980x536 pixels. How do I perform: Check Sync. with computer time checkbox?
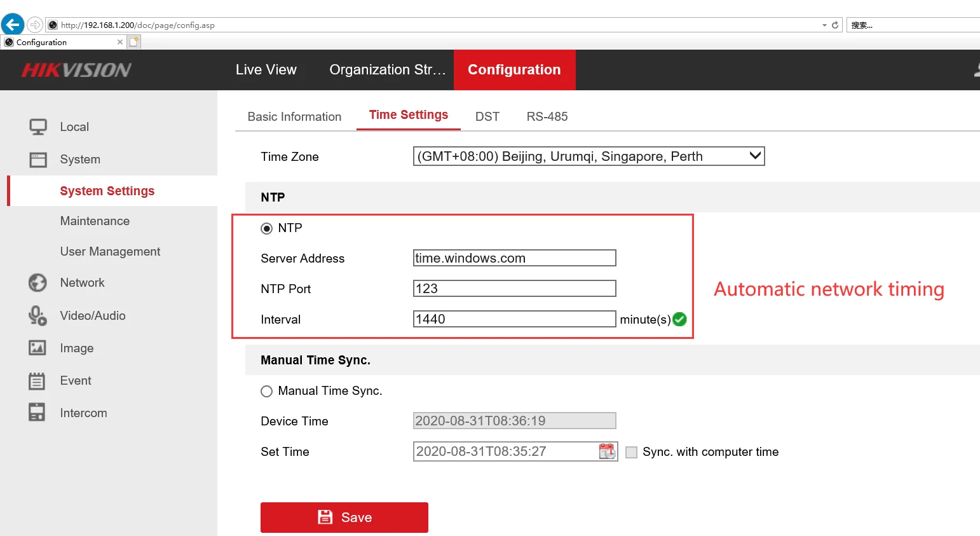[632, 452]
